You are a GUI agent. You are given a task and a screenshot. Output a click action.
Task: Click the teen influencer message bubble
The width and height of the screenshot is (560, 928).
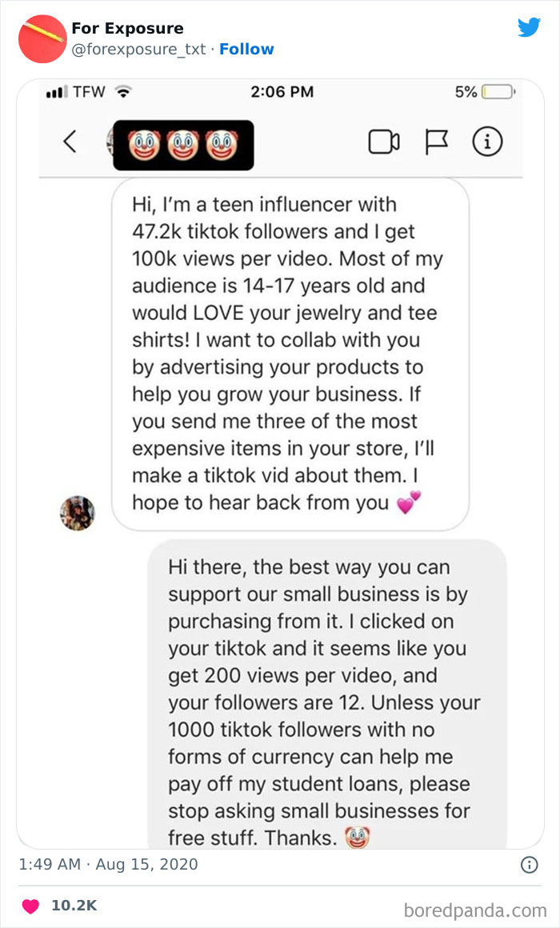290,354
